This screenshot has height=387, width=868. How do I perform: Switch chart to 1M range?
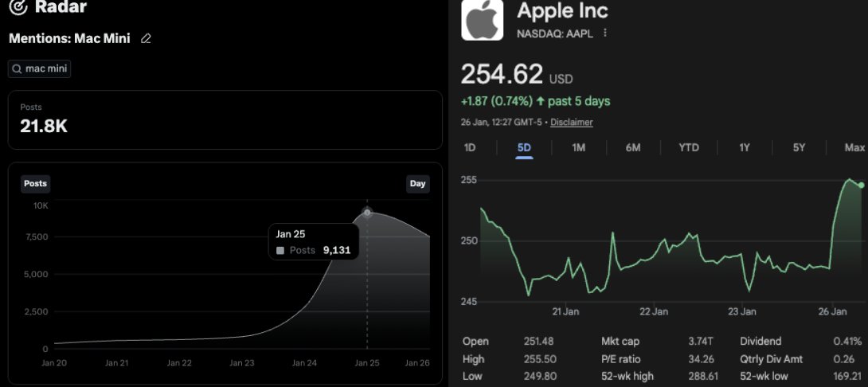pos(579,147)
